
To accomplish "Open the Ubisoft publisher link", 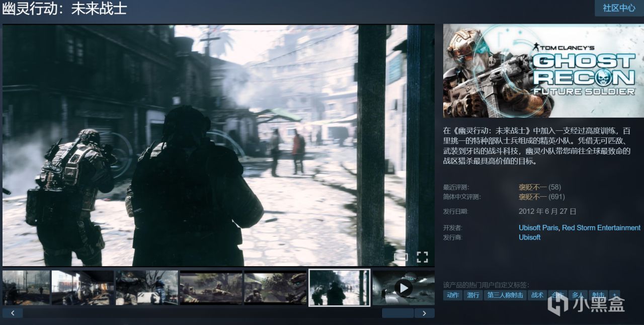I will (x=530, y=237).
